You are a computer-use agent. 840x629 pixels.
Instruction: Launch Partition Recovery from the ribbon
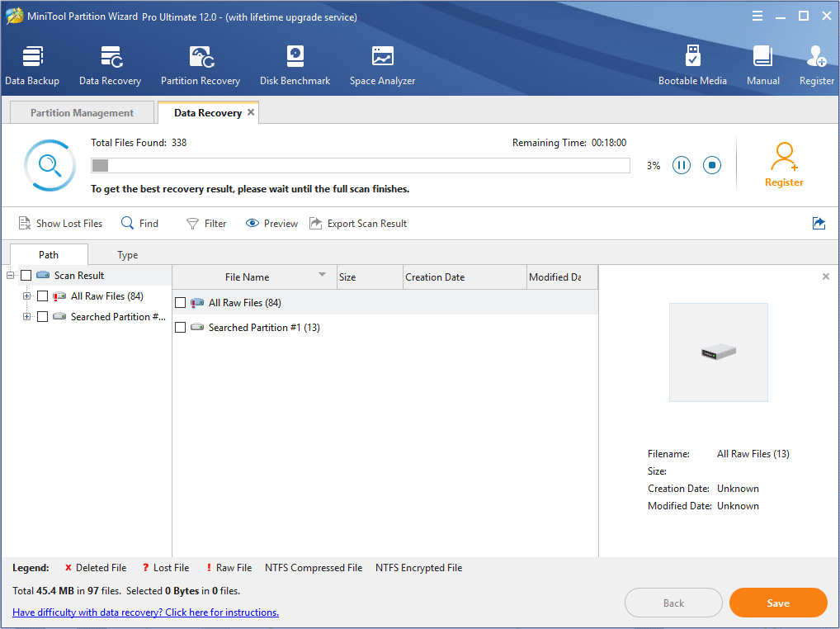coord(201,65)
